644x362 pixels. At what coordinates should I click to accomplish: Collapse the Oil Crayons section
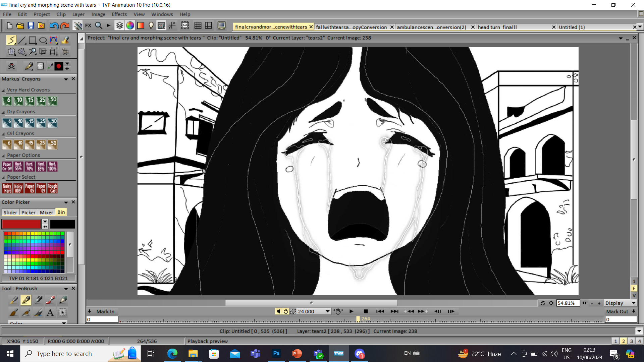pyautogui.click(x=3, y=134)
